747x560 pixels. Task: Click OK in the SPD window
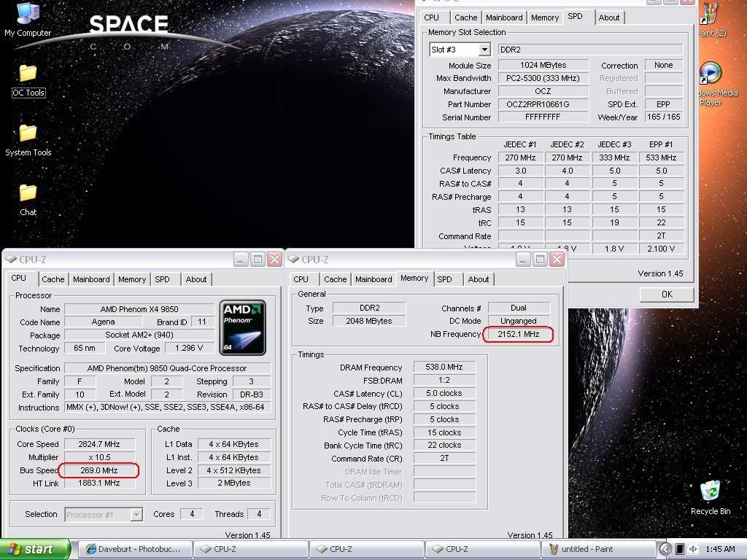[667, 295]
